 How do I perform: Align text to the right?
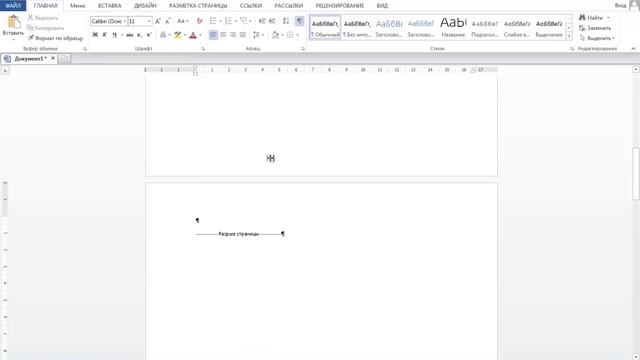pyautogui.click(x=233, y=35)
